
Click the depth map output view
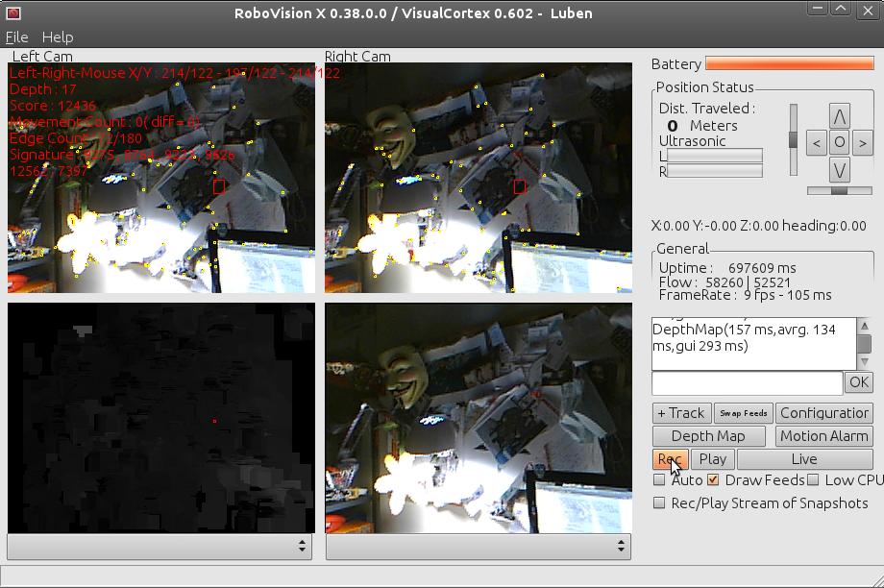pyautogui.click(x=161, y=418)
